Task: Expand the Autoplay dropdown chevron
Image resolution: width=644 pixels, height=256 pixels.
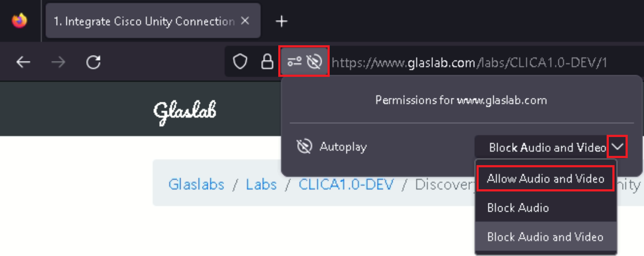Action: click(x=618, y=148)
